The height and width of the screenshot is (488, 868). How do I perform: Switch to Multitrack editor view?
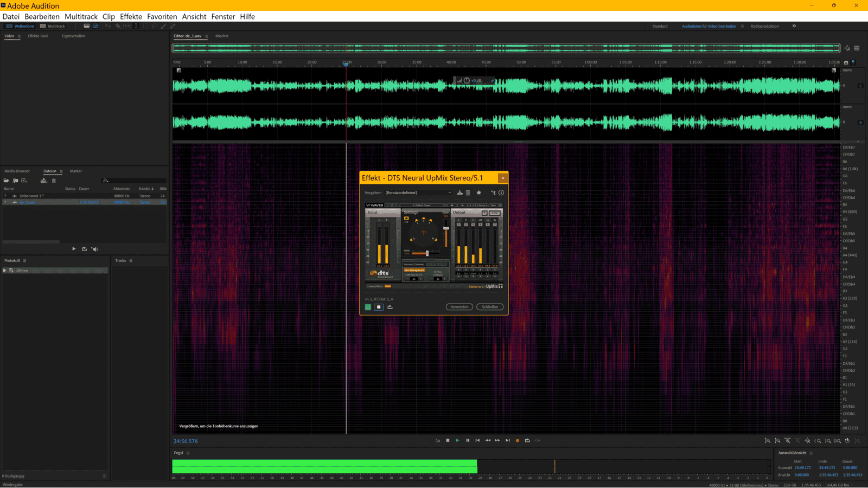(x=53, y=26)
